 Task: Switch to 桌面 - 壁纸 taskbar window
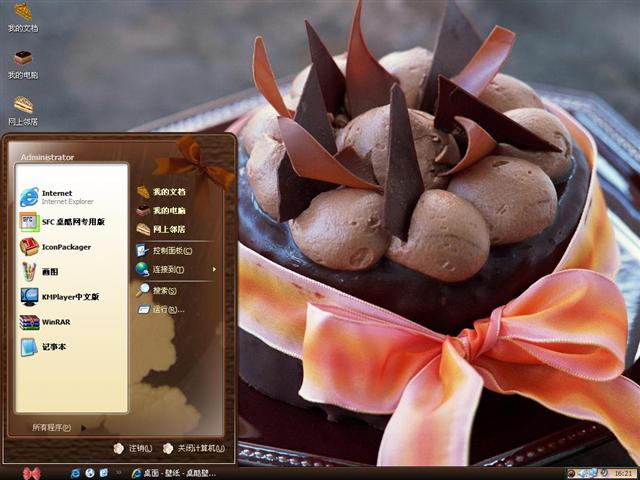click(x=174, y=473)
